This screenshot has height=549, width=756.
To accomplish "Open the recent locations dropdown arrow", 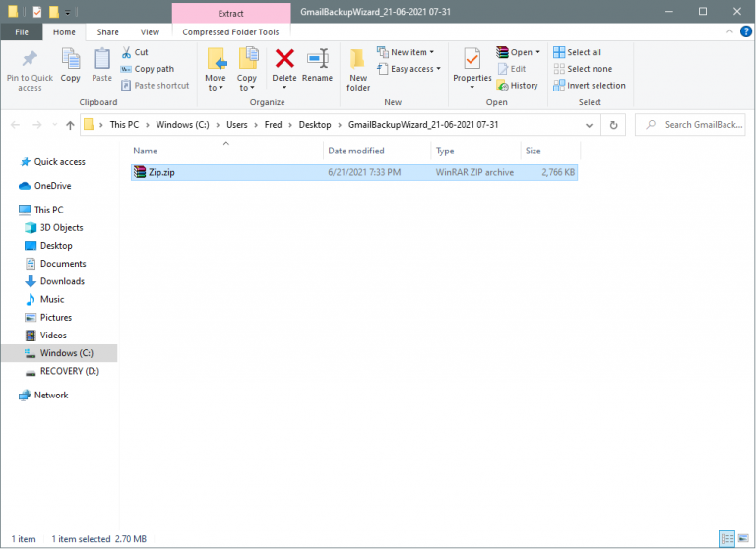I will (54, 125).
